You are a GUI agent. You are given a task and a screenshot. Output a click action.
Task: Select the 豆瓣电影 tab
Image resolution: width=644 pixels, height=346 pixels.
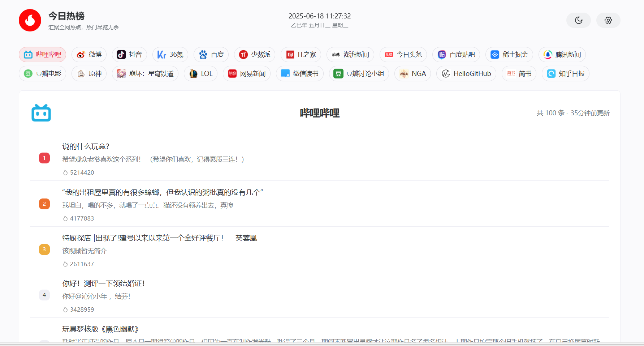(x=43, y=74)
